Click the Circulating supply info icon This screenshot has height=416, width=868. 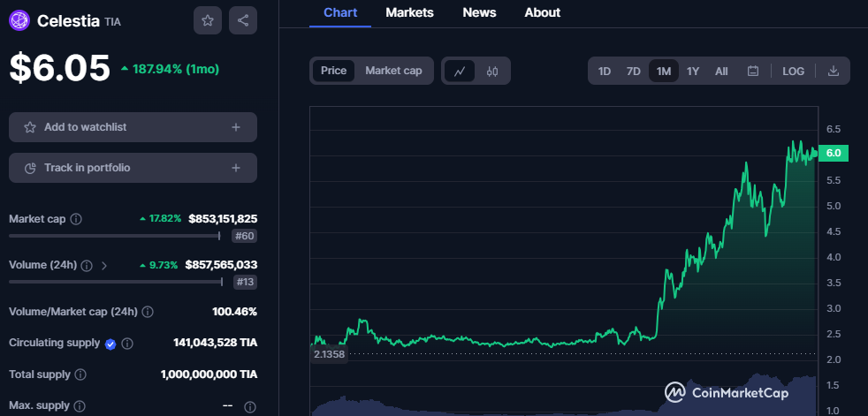127,343
